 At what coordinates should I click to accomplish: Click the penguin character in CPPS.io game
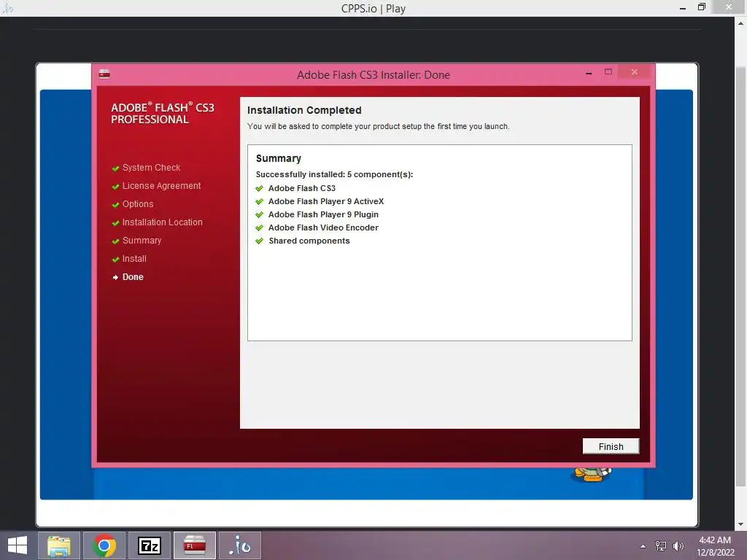click(x=592, y=474)
